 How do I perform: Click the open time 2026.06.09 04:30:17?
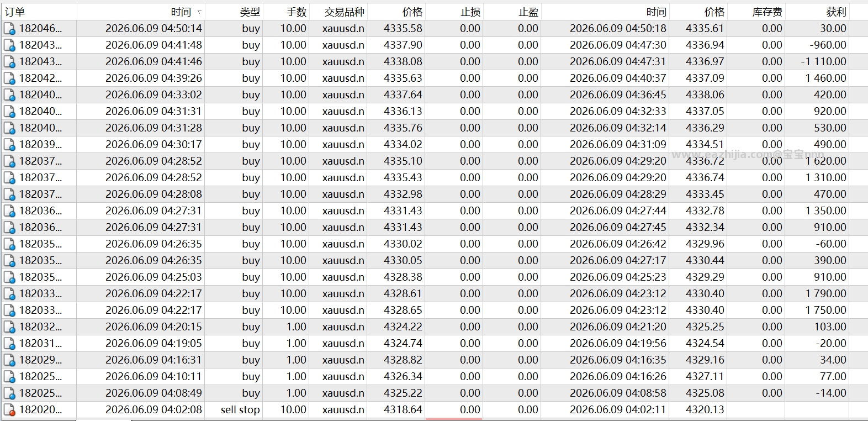[x=154, y=145]
